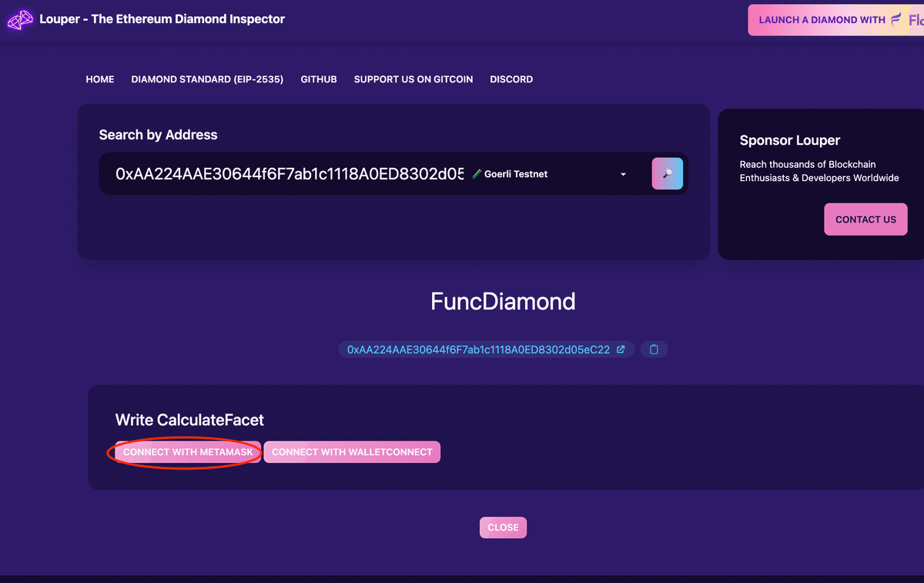Click the external link icon beside address
Screen dimensions: 924x583
[621, 350]
